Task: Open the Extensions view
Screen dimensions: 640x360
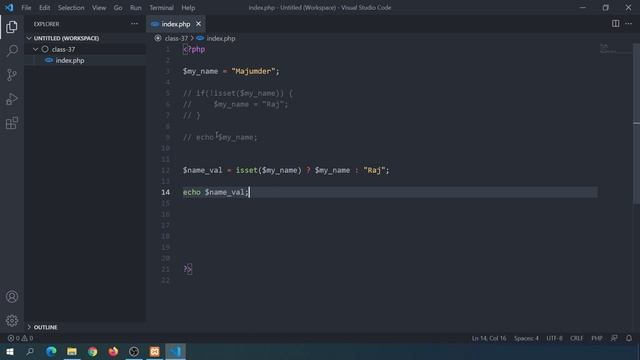Action: [12, 123]
